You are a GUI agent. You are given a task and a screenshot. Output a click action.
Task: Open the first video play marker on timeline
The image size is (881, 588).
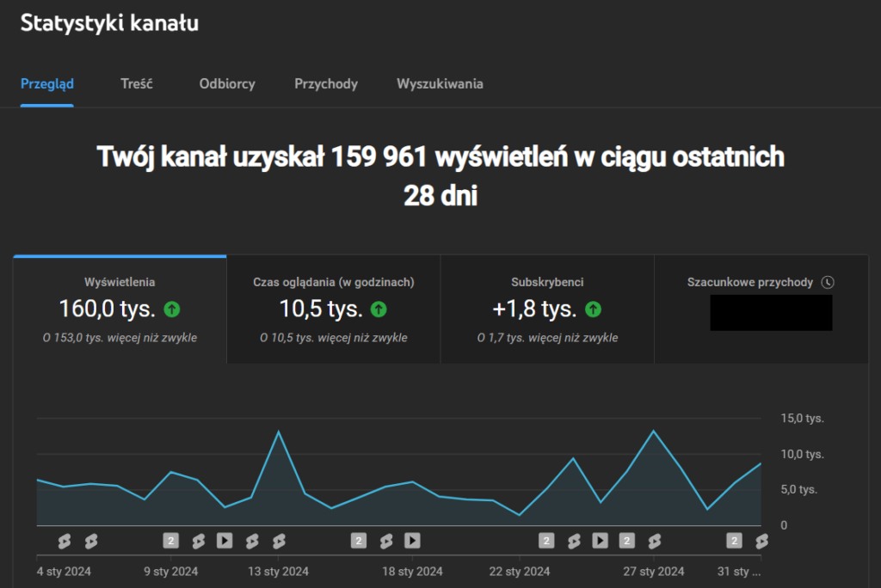pyautogui.click(x=225, y=541)
